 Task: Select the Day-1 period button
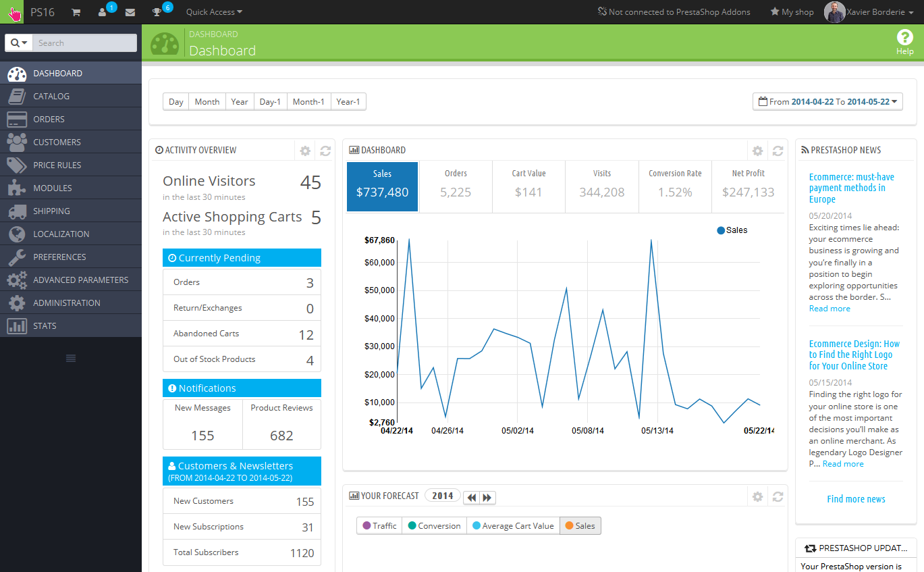[270, 101]
